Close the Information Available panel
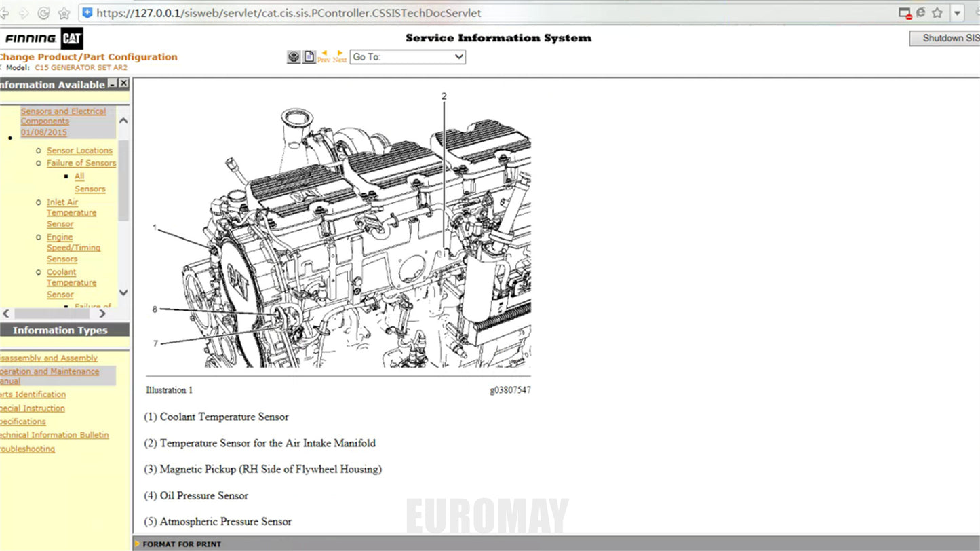The image size is (980, 551). pos(123,83)
